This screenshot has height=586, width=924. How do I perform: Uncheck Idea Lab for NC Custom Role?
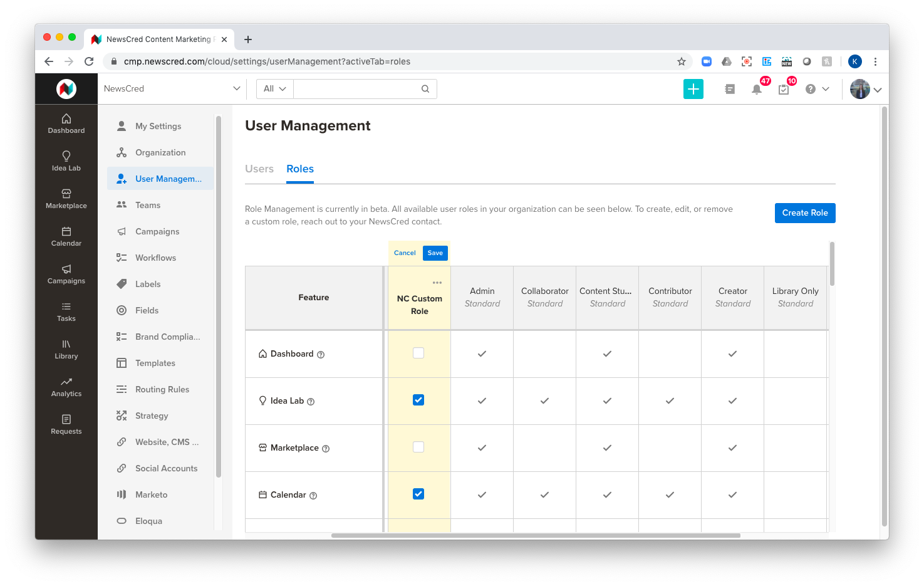pyautogui.click(x=418, y=400)
